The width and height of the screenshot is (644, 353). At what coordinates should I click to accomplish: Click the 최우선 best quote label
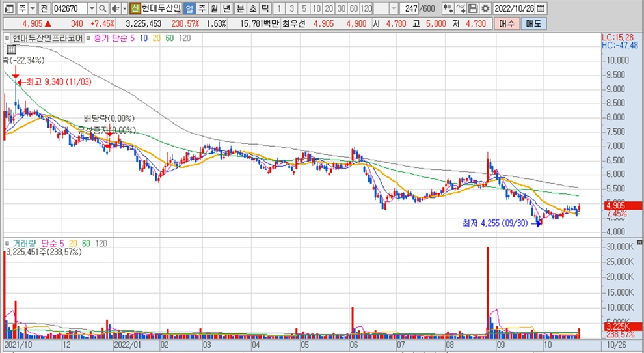coord(293,24)
